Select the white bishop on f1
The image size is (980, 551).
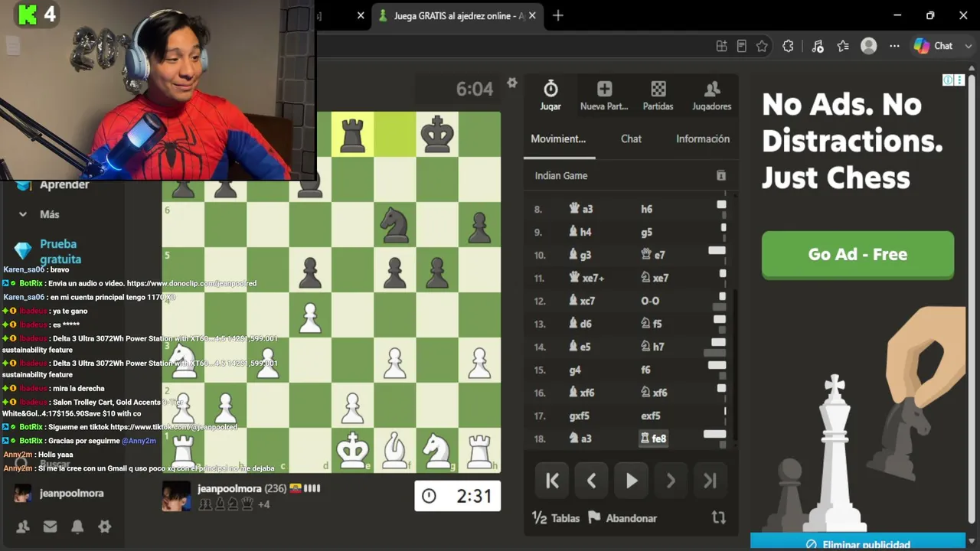click(x=395, y=450)
